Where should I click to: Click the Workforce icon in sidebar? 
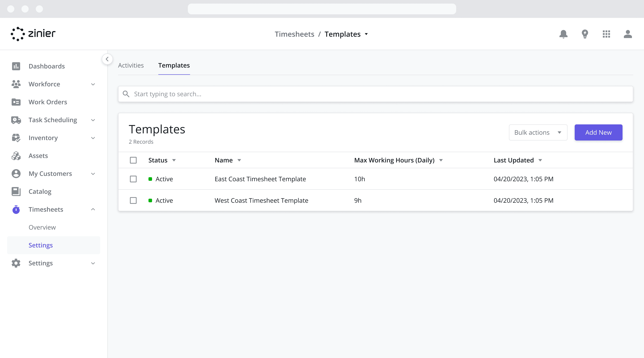(16, 84)
